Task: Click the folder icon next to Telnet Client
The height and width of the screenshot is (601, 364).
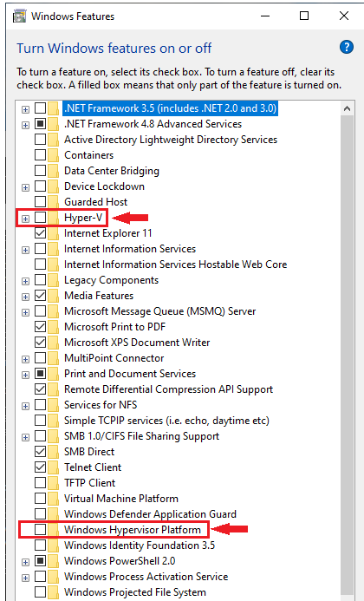Action: tap(54, 467)
